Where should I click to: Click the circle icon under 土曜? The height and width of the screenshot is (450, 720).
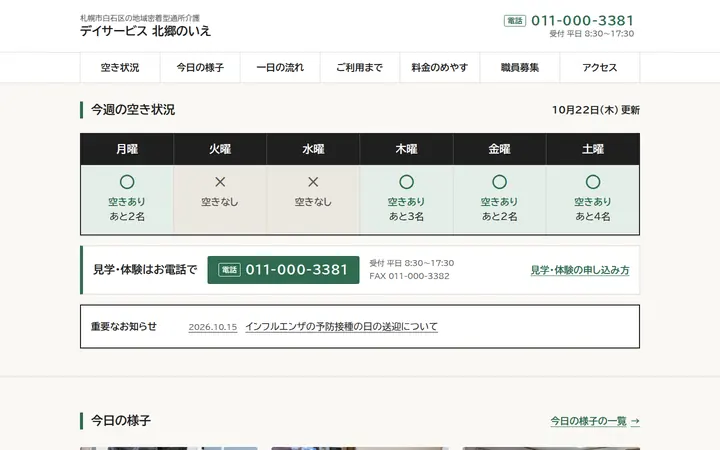[593, 182]
